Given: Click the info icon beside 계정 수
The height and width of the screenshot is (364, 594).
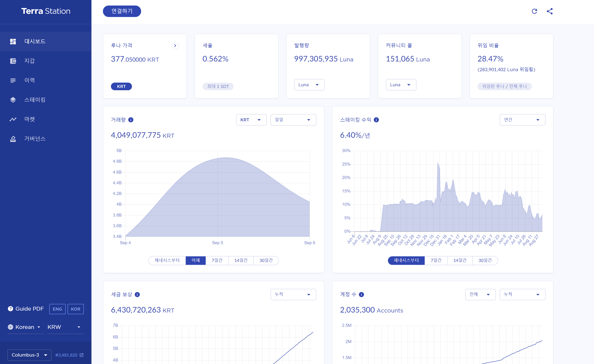Looking at the screenshot, I should 361,294.
